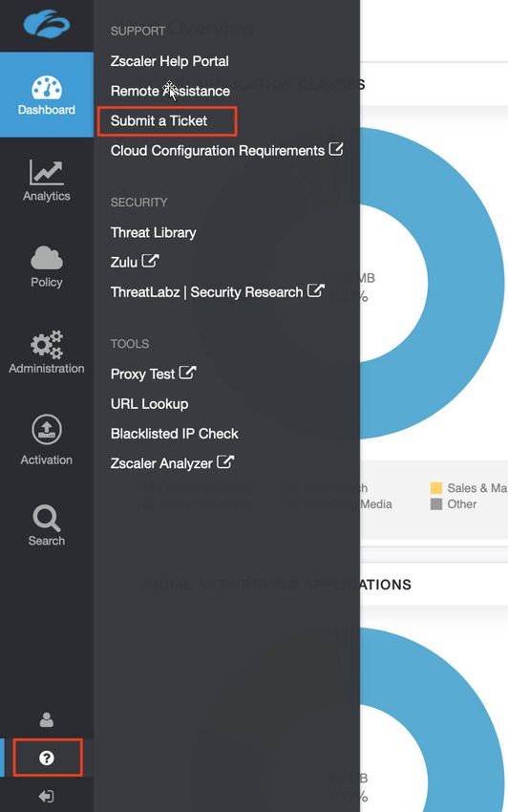Launch Proxy Test external tool
The height and width of the screenshot is (812, 508).
(154, 374)
